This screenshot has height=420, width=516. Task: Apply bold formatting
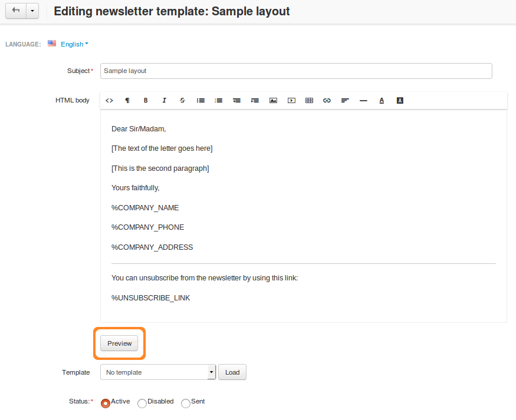coord(146,101)
